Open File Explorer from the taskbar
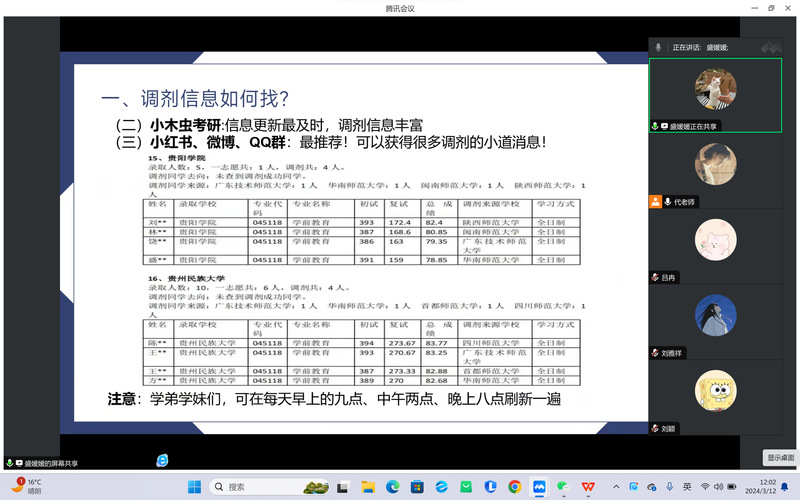The width and height of the screenshot is (800, 500). pos(368,486)
